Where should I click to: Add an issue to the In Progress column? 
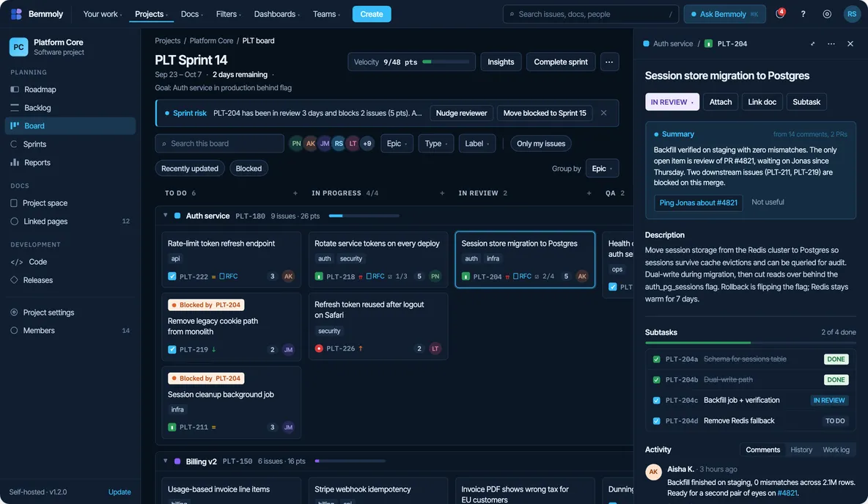[x=442, y=193]
